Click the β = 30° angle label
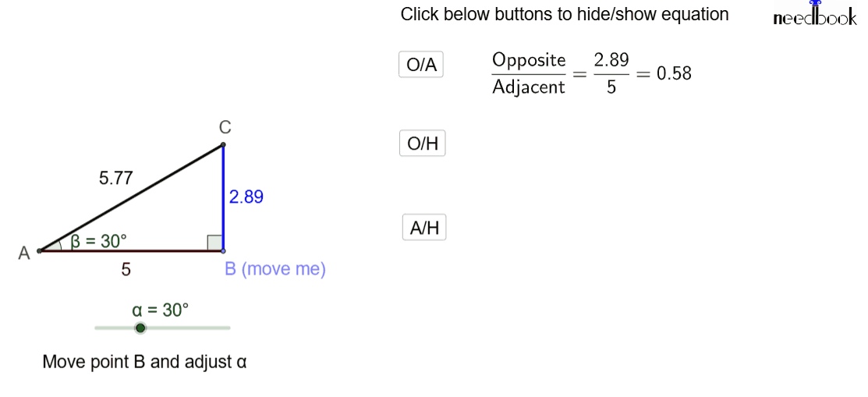 (x=98, y=241)
